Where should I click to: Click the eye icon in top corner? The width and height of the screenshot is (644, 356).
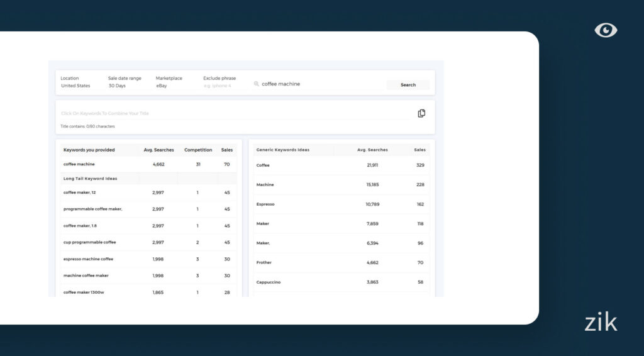[x=606, y=30]
